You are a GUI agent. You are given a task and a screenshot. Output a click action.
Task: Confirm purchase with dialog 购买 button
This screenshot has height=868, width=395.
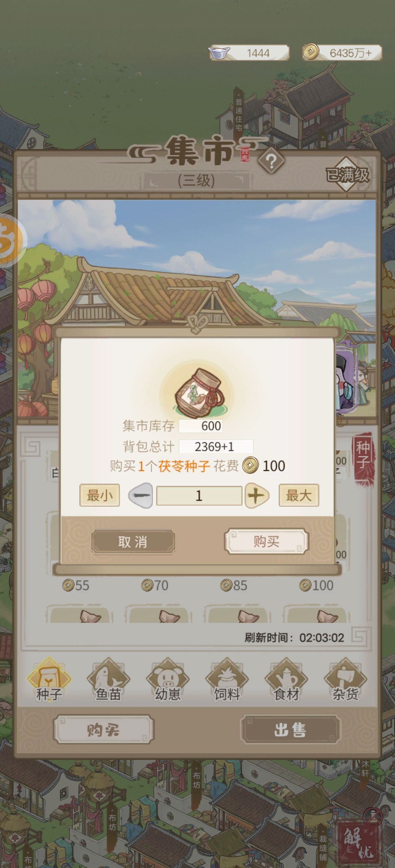(266, 541)
